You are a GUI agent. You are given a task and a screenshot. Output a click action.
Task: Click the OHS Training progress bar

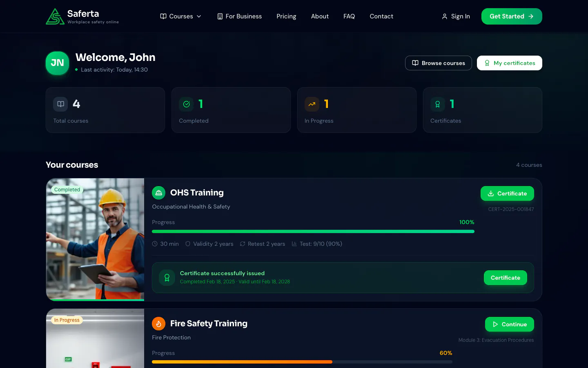click(313, 231)
